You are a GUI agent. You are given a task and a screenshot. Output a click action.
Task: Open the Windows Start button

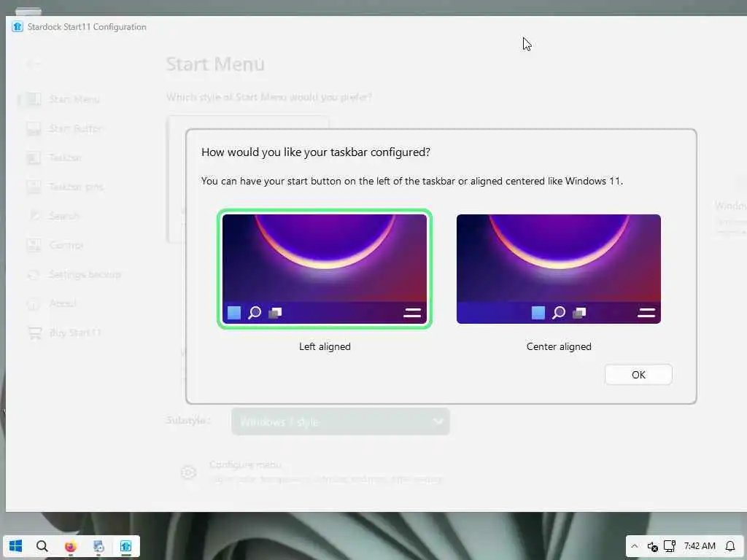point(15,545)
